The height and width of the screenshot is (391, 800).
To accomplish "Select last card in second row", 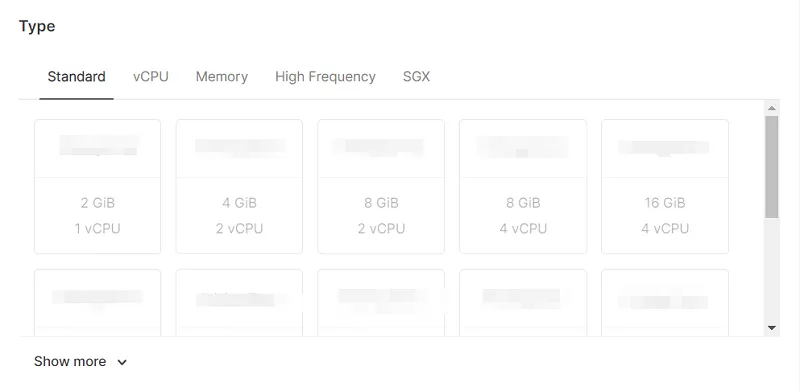I will (665, 303).
